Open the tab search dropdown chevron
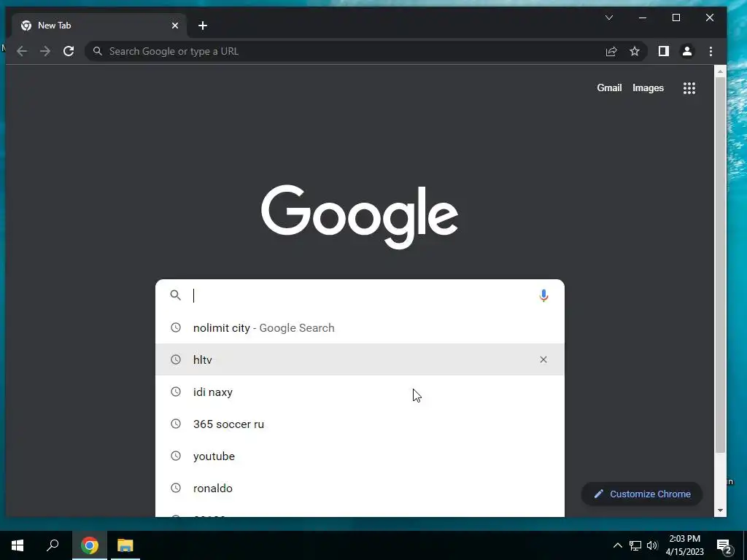747x560 pixels. 609,17
